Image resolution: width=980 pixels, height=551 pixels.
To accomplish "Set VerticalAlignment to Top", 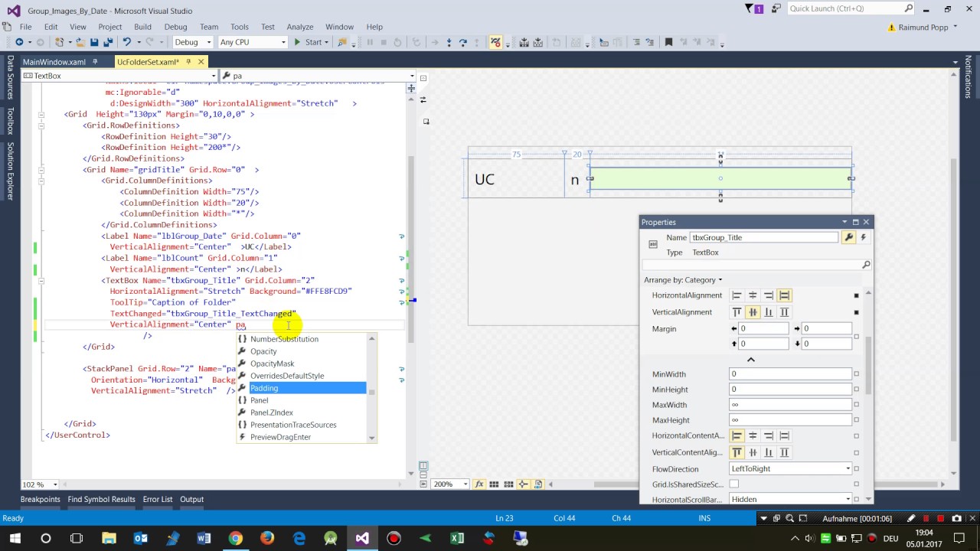I will pyautogui.click(x=737, y=312).
